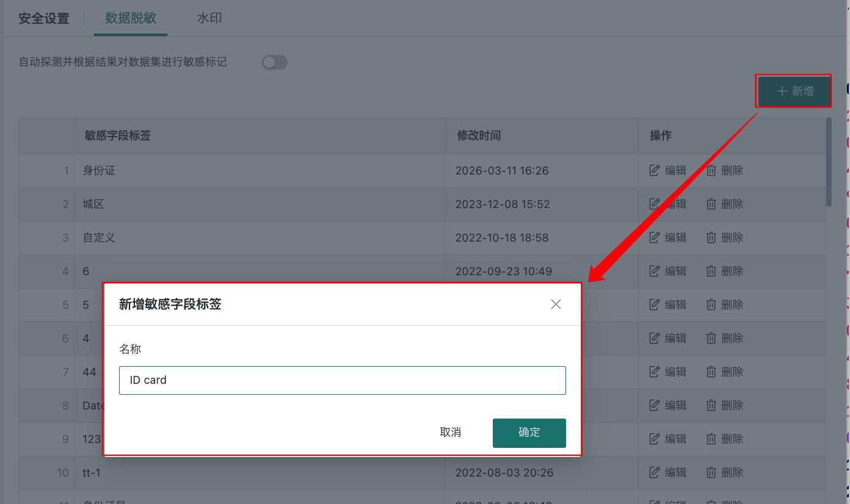Click the delete trash icon for 身份证 row
This screenshot has height=504, width=850.
coord(711,171)
